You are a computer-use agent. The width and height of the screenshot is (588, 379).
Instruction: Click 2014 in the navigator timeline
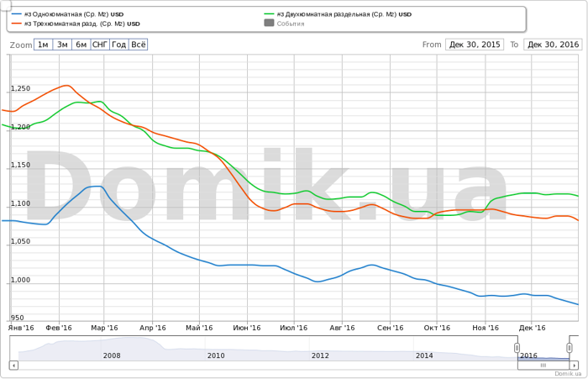(x=424, y=355)
